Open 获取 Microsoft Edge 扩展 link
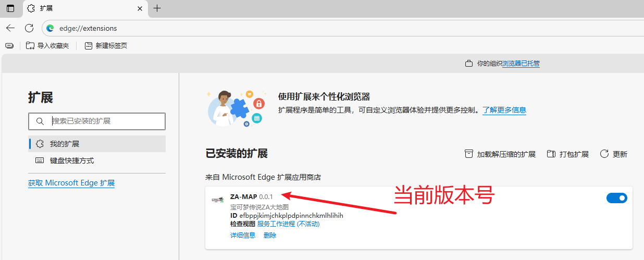 tap(71, 183)
